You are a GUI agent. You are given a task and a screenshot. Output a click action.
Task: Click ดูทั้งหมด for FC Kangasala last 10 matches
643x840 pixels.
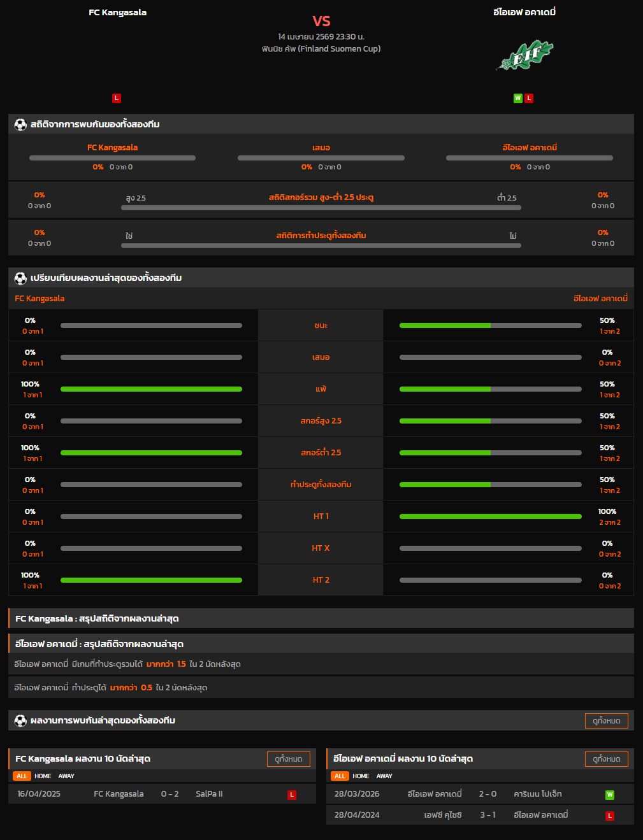pyautogui.click(x=288, y=759)
